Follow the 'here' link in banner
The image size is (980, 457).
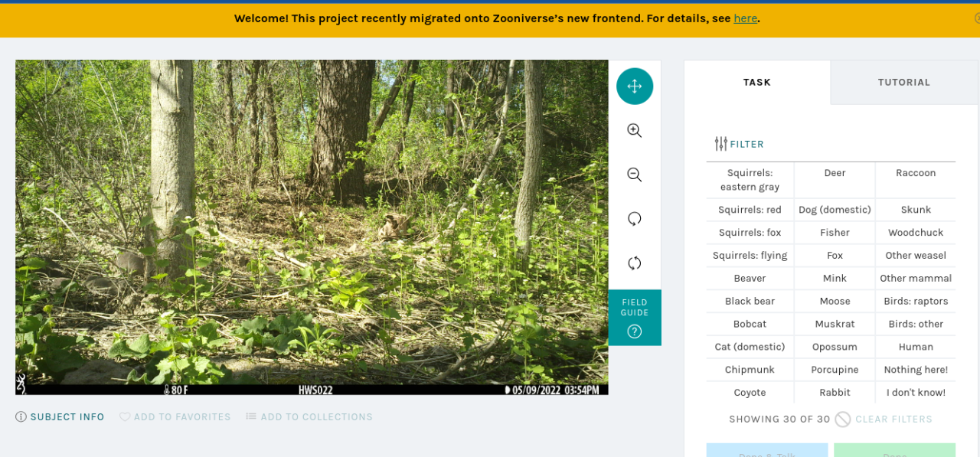[745, 18]
